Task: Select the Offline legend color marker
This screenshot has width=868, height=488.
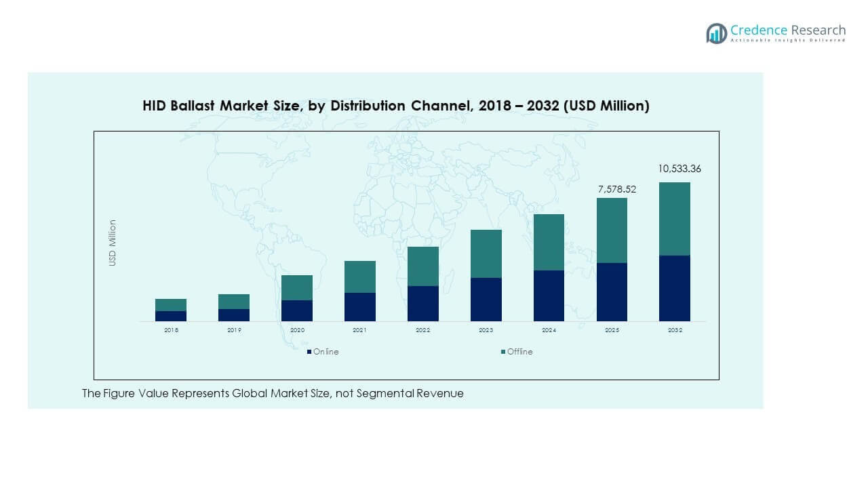Action: coord(500,351)
